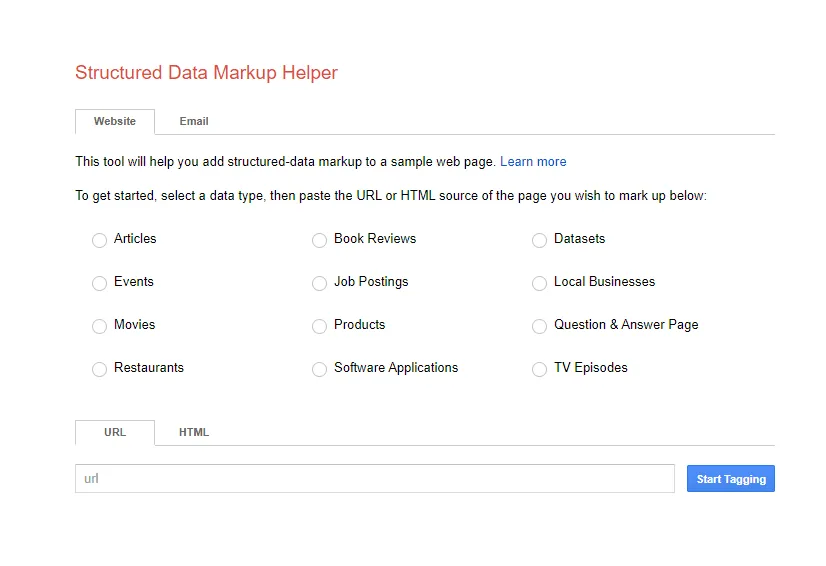Choose the Job Postings data type

click(319, 284)
